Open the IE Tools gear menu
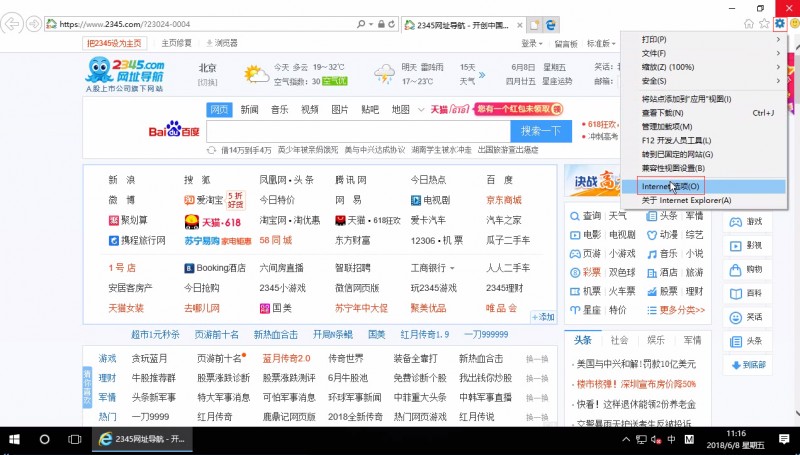Image resolution: width=800 pixels, height=455 pixels. pyautogui.click(x=780, y=23)
